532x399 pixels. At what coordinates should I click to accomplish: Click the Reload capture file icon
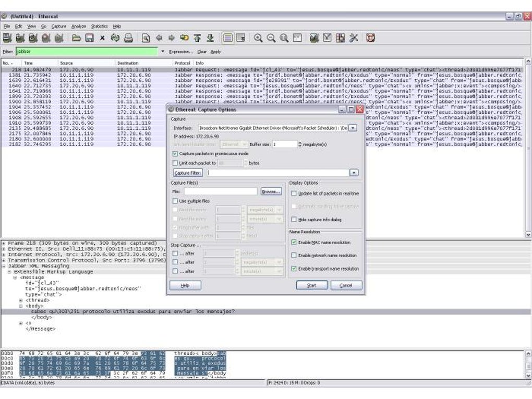[115, 38]
